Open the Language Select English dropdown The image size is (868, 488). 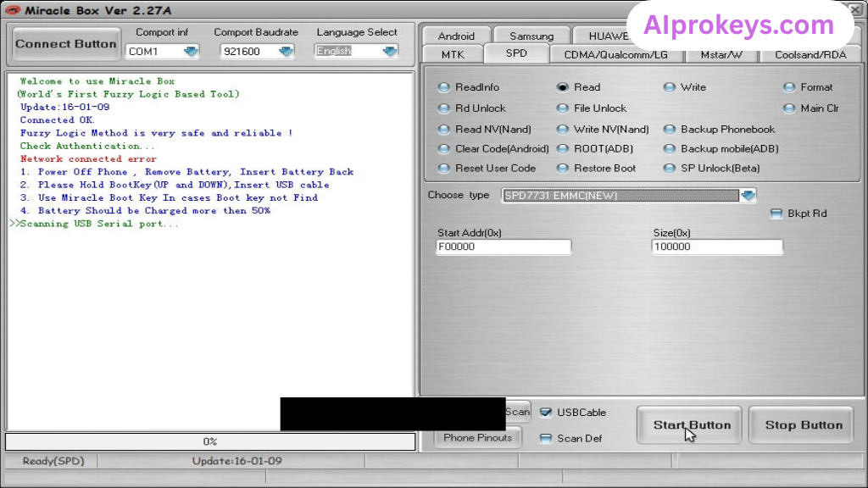click(x=390, y=52)
